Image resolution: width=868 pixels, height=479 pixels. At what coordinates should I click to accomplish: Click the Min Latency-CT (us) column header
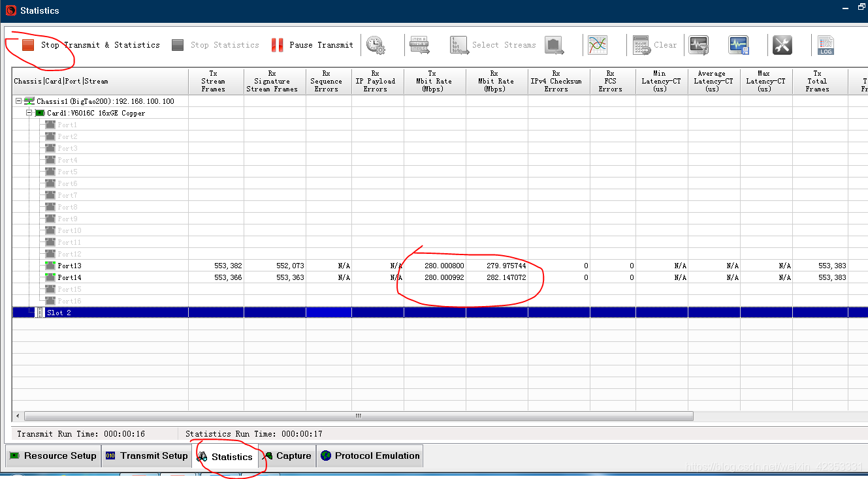tap(662, 82)
